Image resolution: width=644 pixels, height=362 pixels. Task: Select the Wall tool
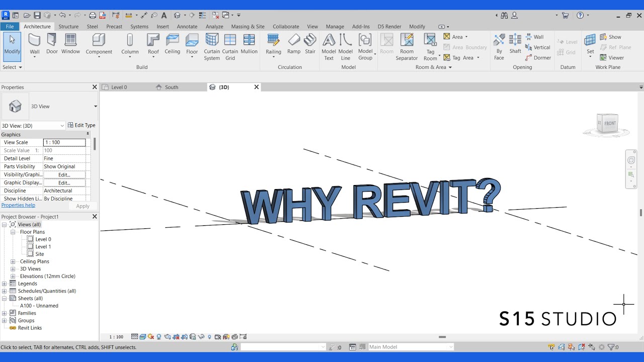click(x=34, y=45)
